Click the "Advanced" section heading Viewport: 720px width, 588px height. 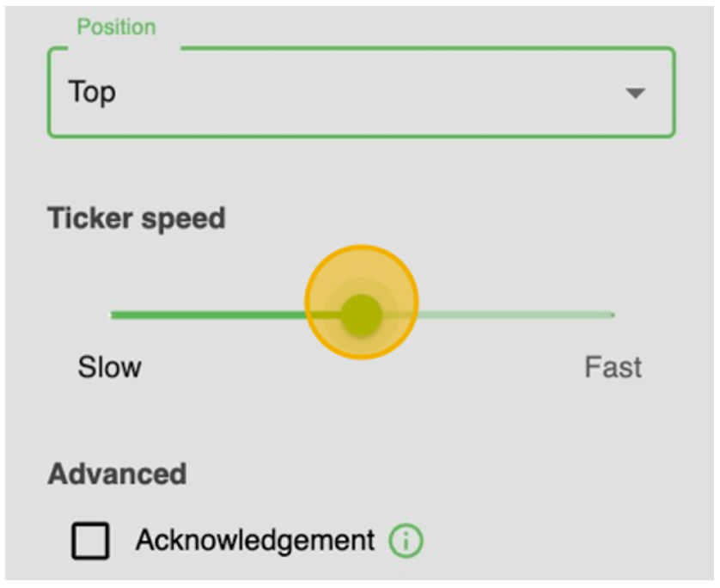(117, 474)
